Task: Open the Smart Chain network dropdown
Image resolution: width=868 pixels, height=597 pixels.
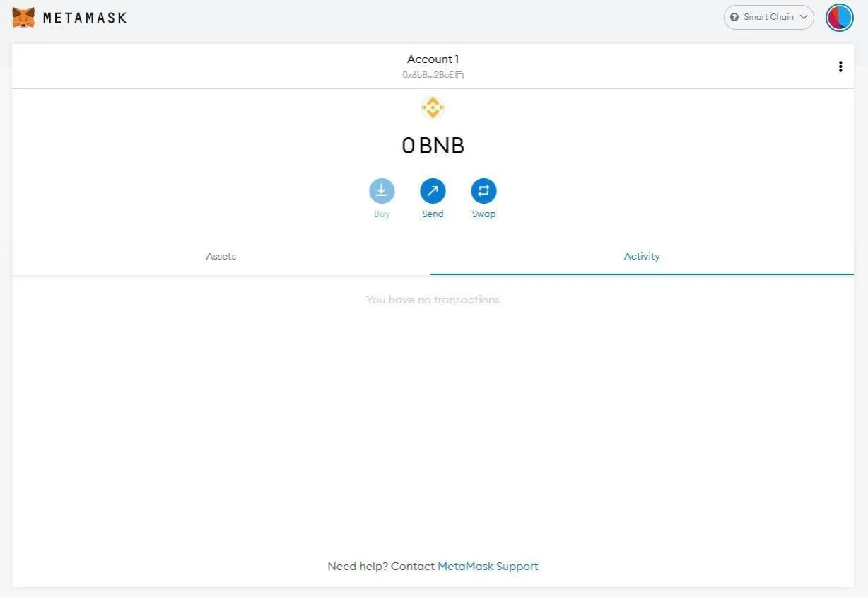Action: pyautogui.click(x=768, y=17)
